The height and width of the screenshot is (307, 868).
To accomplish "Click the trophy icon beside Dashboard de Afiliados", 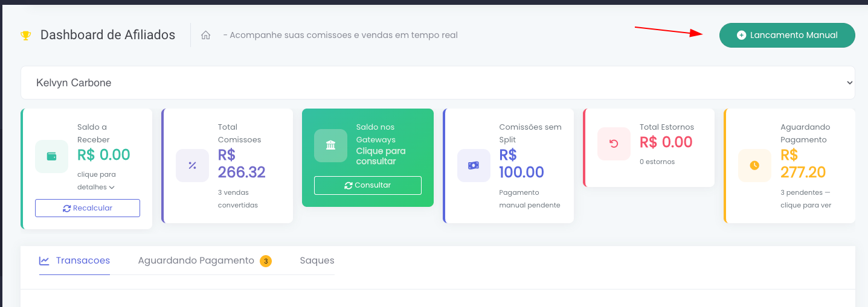I will pos(25,36).
